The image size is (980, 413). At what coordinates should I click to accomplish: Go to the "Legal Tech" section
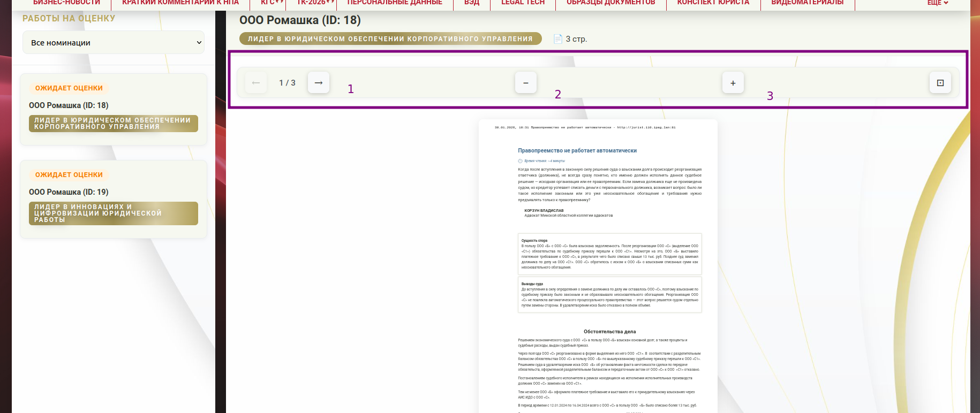pyautogui.click(x=523, y=3)
